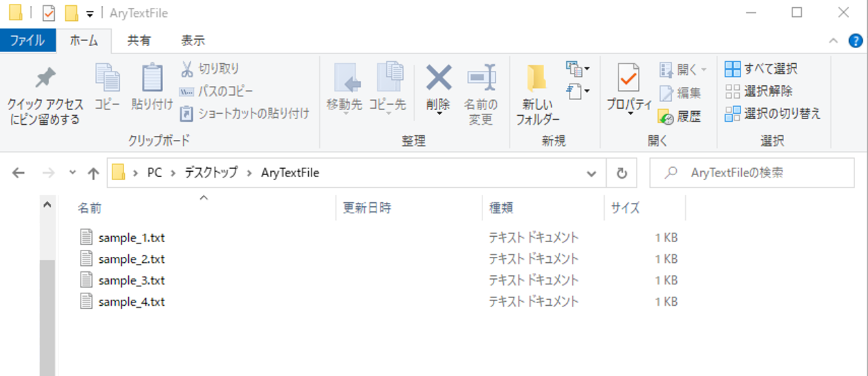Click the Back navigation arrow
The image size is (868, 376).
pyautogui.click(x=18, y=173)
